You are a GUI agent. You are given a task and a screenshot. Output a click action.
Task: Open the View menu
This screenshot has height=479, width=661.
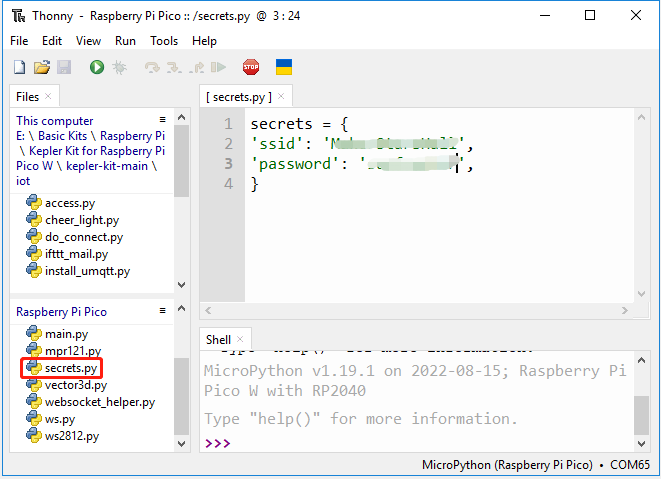(88, 41)
